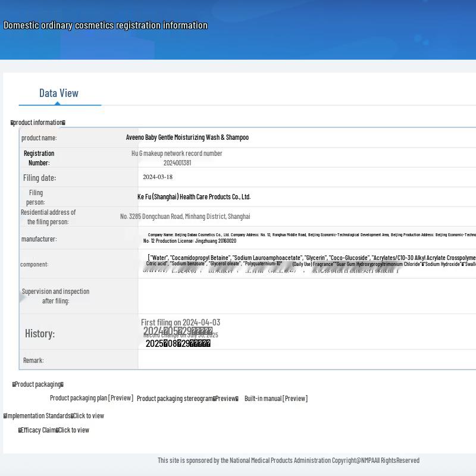
Task: Click the Product packaging section header
Action: click(38, 384)
